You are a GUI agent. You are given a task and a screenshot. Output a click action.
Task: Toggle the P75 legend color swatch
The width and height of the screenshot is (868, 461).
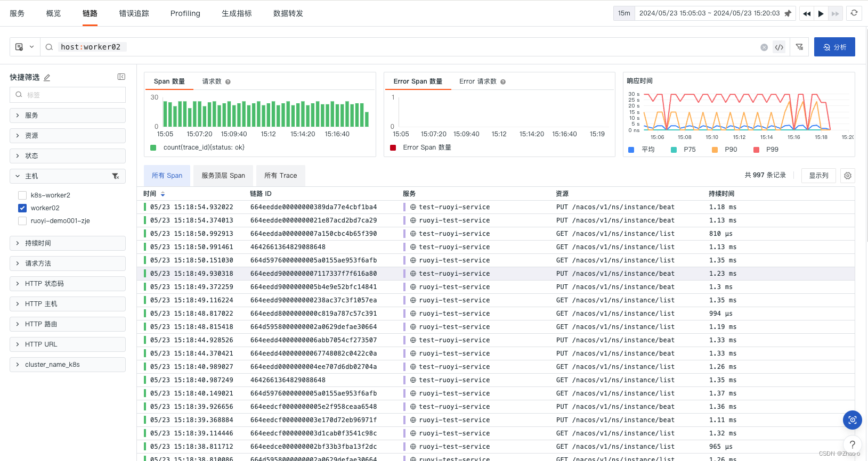674,150
